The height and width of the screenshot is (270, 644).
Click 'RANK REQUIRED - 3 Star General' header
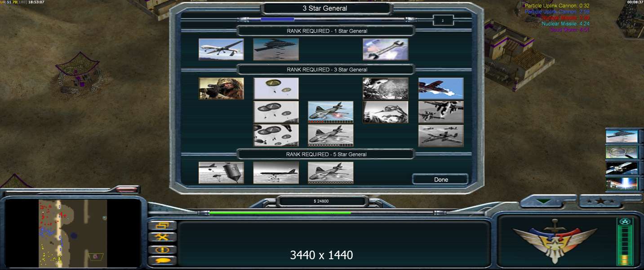coord(327,70)
